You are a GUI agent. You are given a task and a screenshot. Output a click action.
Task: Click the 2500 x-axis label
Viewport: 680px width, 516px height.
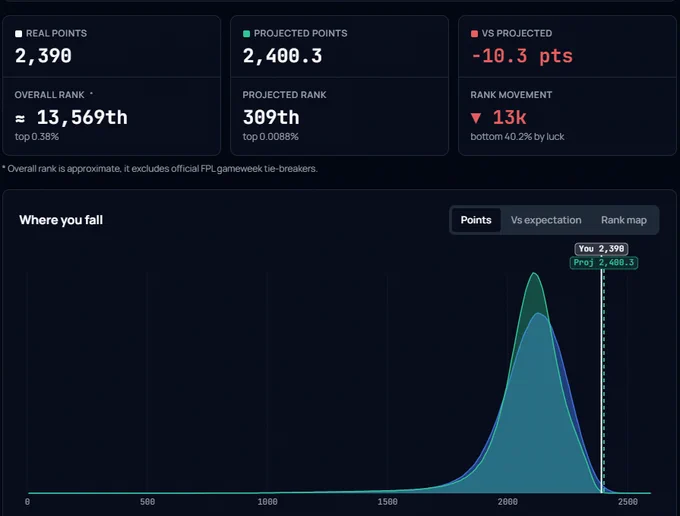(628, 502)
